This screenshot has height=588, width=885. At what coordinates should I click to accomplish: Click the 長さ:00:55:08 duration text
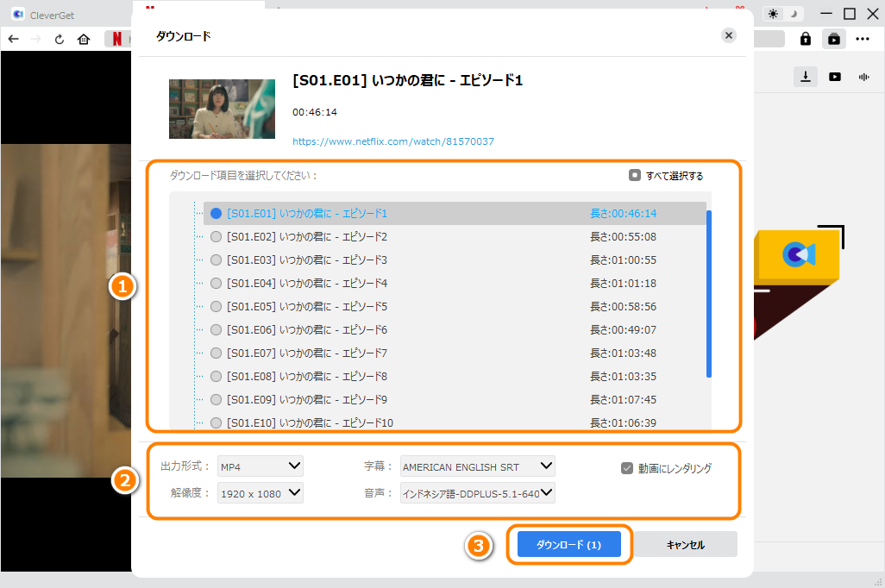click(623, 237)
